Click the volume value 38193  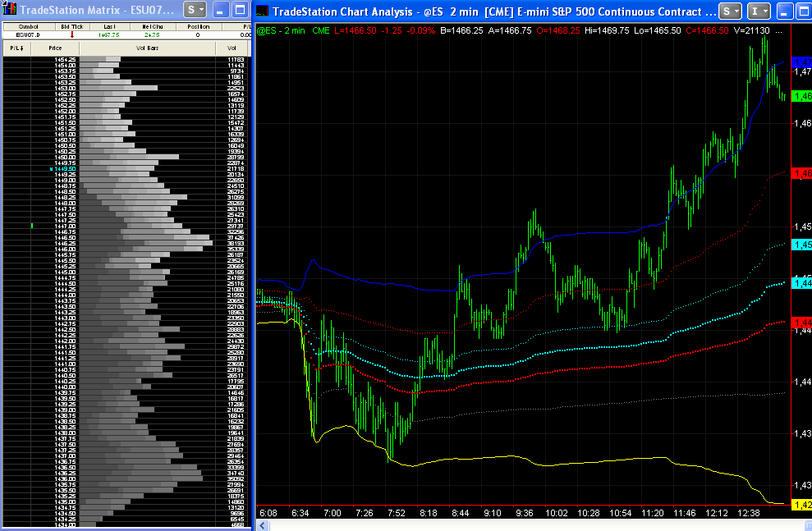[x=236, y=243]
